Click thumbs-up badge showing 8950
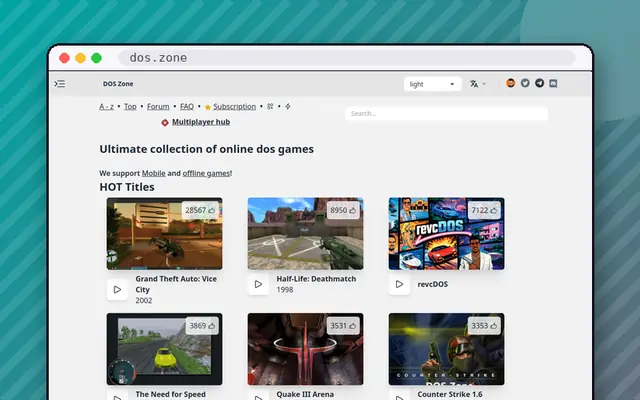The height and width of the screenshot is (400, 640). 343,210
